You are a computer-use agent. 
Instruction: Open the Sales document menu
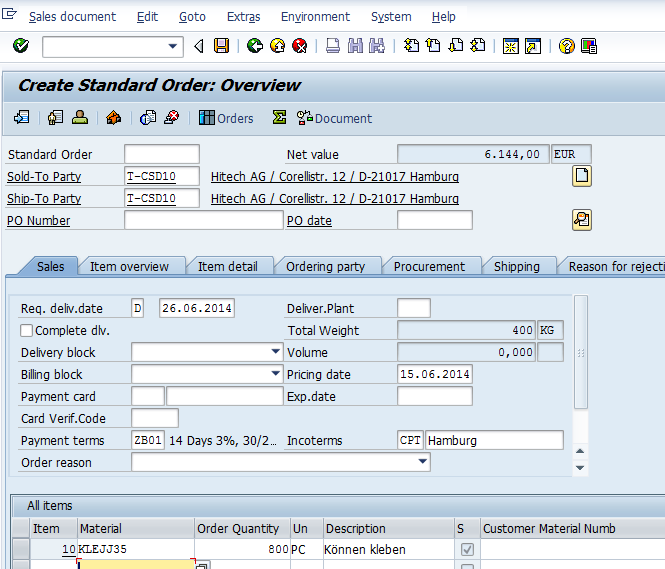72,17
